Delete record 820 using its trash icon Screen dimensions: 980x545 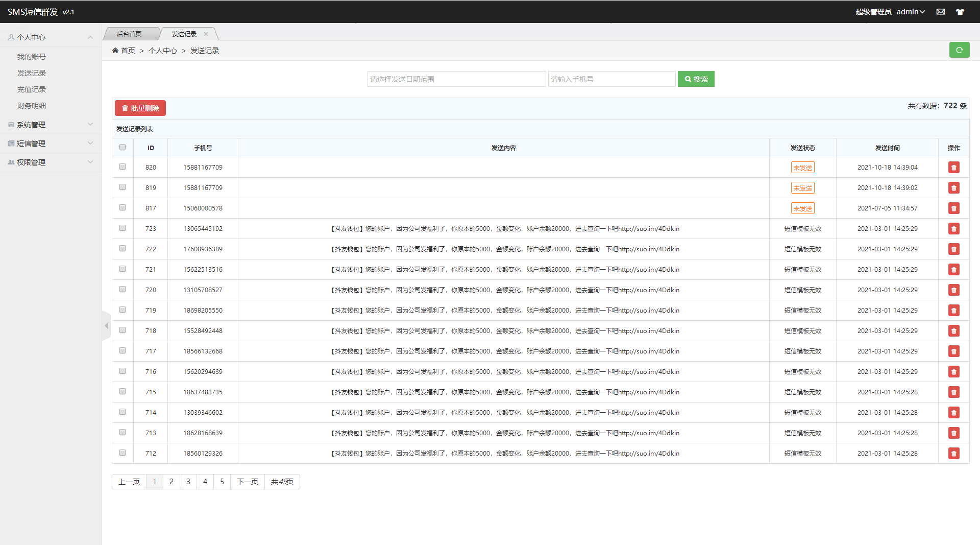point(953,168)
